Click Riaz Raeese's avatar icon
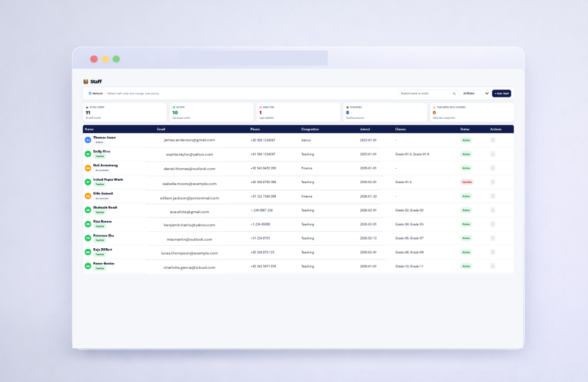Screen dimensions: 588x382 point(88,224)
